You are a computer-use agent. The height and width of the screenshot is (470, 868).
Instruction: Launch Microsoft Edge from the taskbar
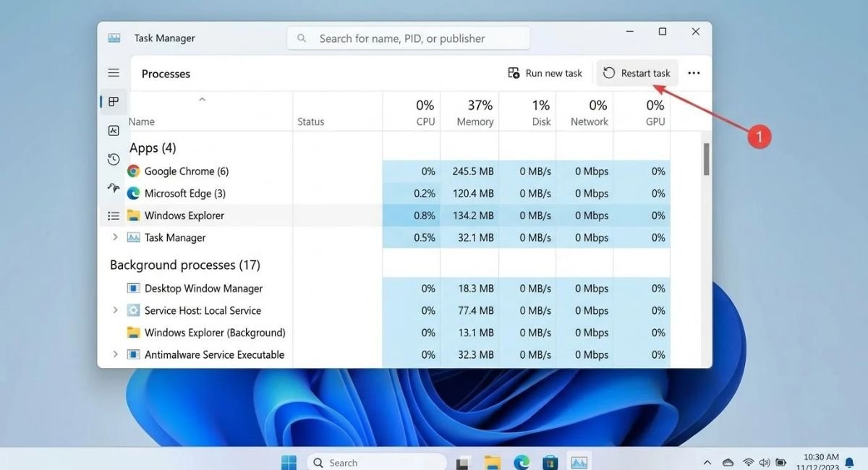pos(522,462)
